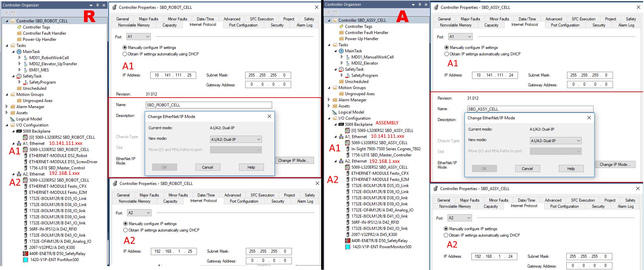Click the MD01_ManualWorkCell program icon
Image resolution: width=644 pixels, height=270 pixels.
point(348,57)
